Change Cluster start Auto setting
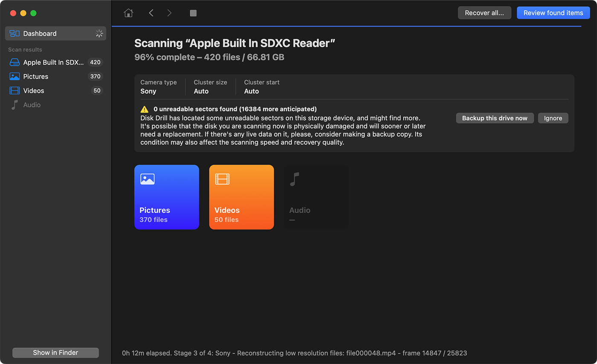Image resolution: width=597 pixels, height=364 pixels. (x=261, y=87)
